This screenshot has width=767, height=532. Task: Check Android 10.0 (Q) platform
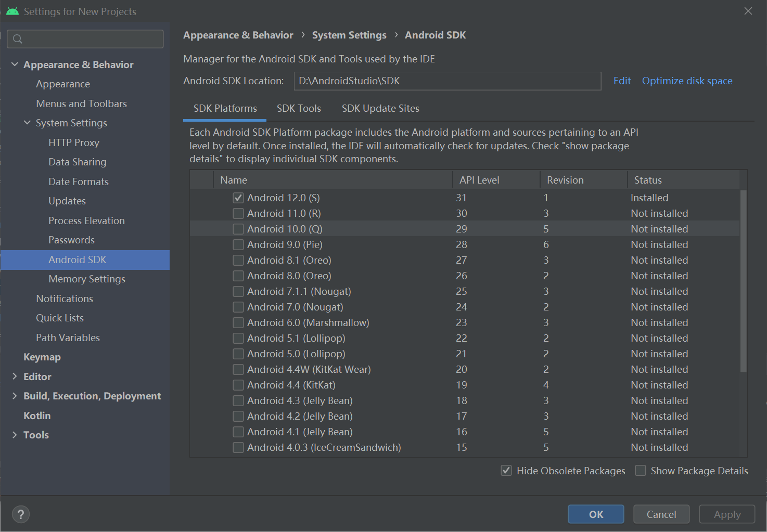(238, 229)
